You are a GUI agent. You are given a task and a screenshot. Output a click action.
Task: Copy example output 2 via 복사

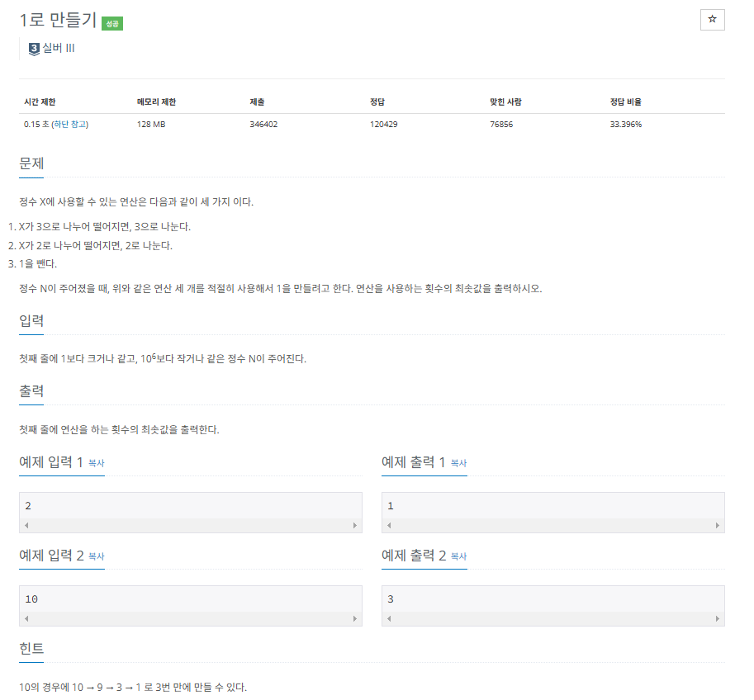(x=458, y=556)
